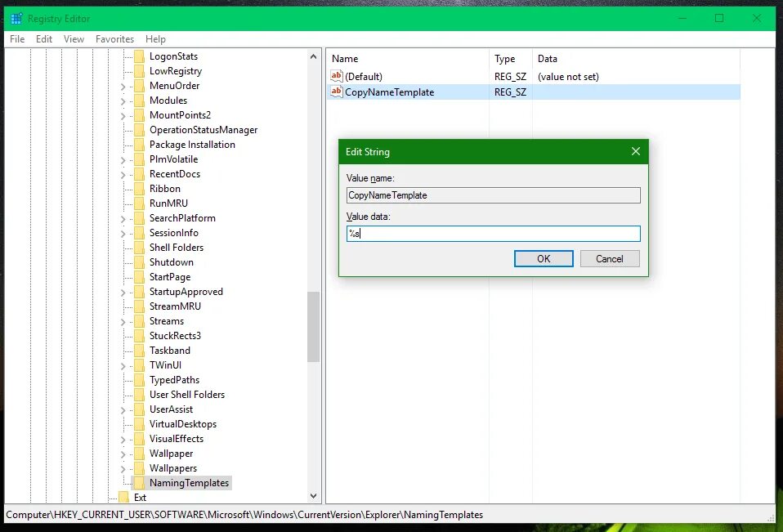The width and height of the screenshot is (783, 532).
Task: Click the StreamMRU folder icon
Action: pyautogui.click(x=139, y=306)
